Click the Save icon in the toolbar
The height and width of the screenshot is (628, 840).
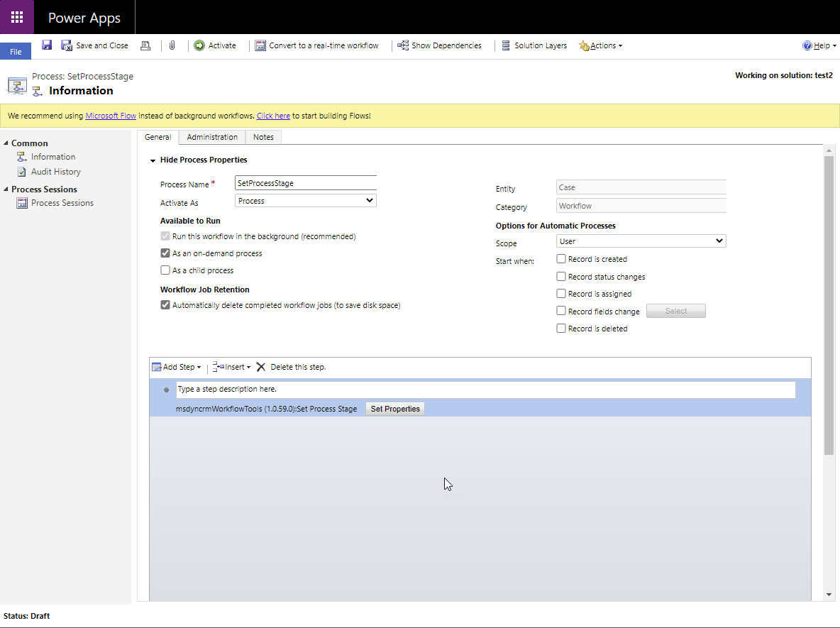(x=46, y=45)
